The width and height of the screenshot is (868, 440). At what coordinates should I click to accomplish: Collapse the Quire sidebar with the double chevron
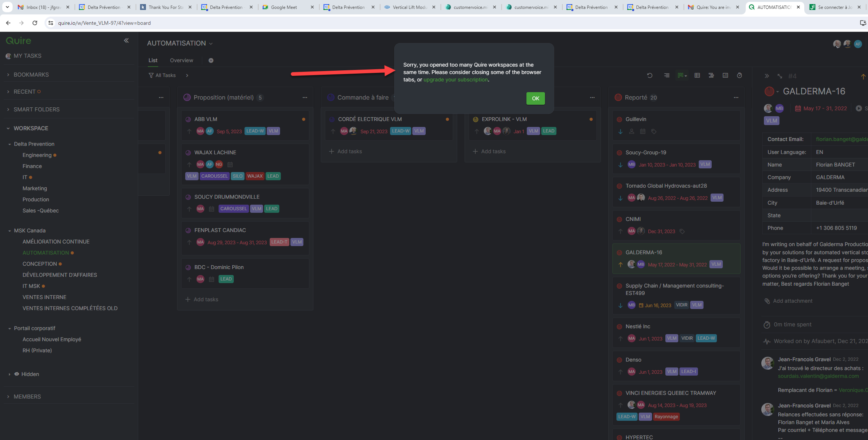click(126, 41)
